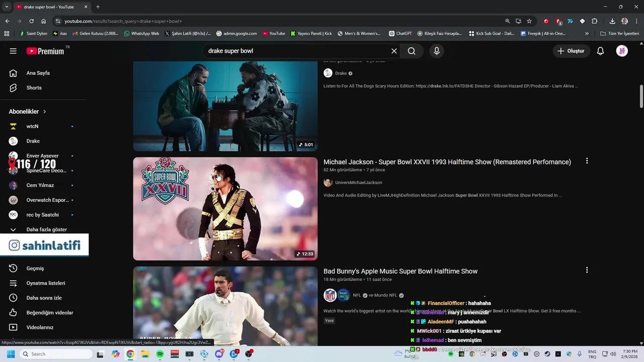Open the Chrome three-dot menu

point(635,21)
